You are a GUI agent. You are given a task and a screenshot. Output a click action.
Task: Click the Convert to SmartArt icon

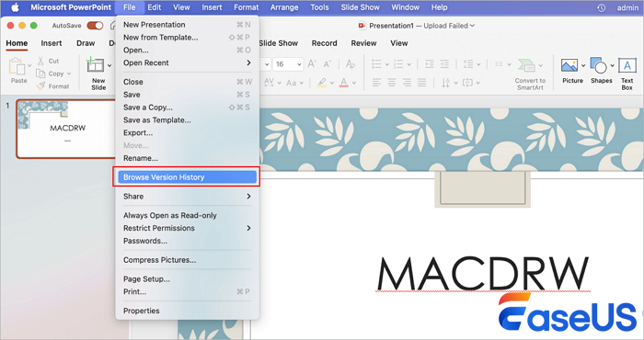tap(526, 65)
